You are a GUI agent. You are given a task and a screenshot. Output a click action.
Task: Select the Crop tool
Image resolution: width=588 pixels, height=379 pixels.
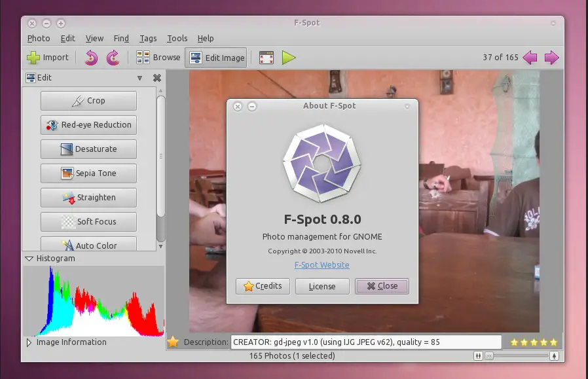pos(88,101)
